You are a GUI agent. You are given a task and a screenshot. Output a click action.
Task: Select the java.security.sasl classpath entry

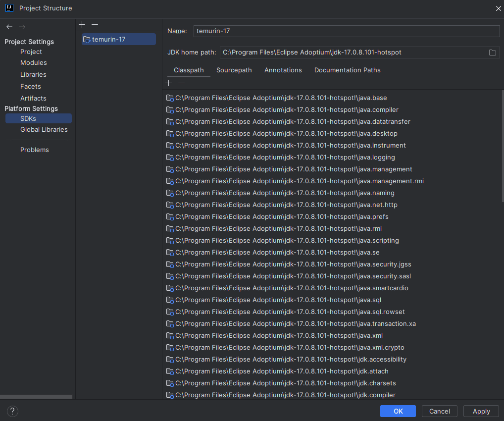[x=288, y=276]
